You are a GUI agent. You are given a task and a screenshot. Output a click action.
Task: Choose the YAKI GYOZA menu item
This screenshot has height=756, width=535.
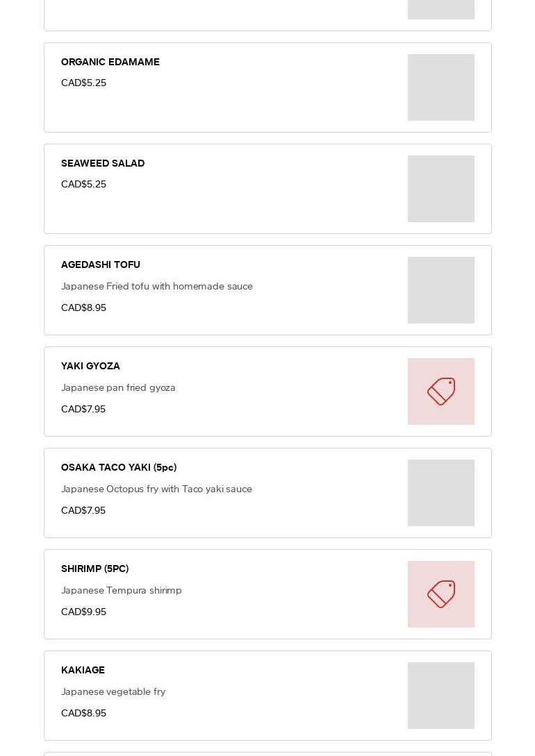point(90,366)
